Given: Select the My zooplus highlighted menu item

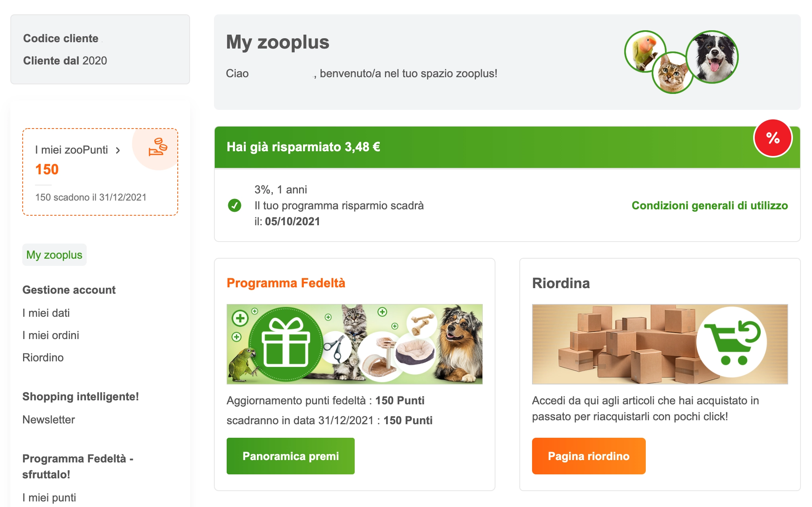Looking at the screenshot, I should 54,255.
